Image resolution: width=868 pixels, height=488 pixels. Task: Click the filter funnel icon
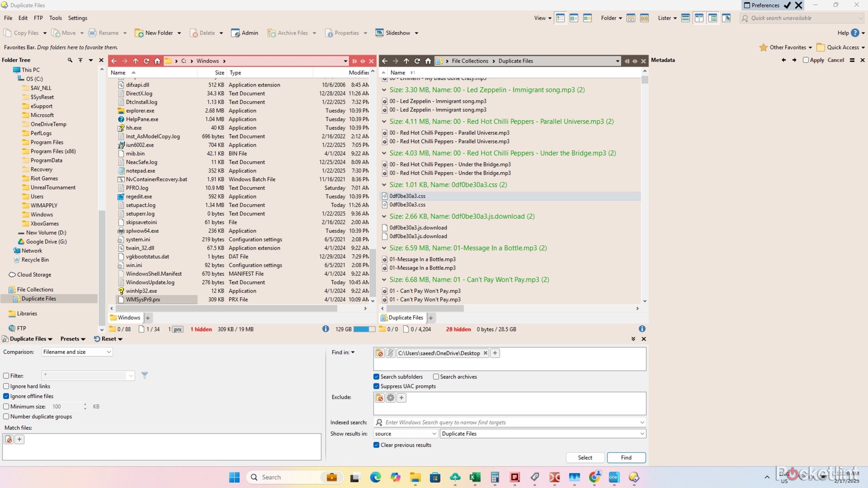[144, 375]
